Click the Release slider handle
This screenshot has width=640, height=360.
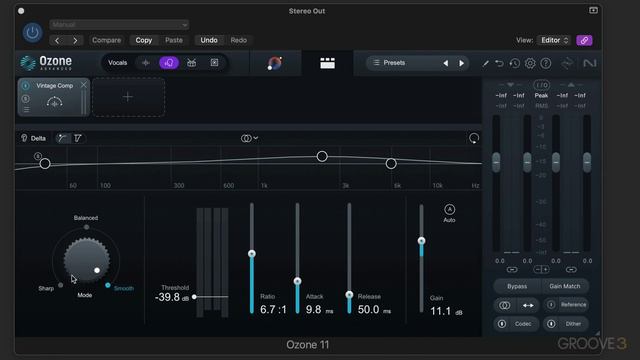(x=349, y=295)
